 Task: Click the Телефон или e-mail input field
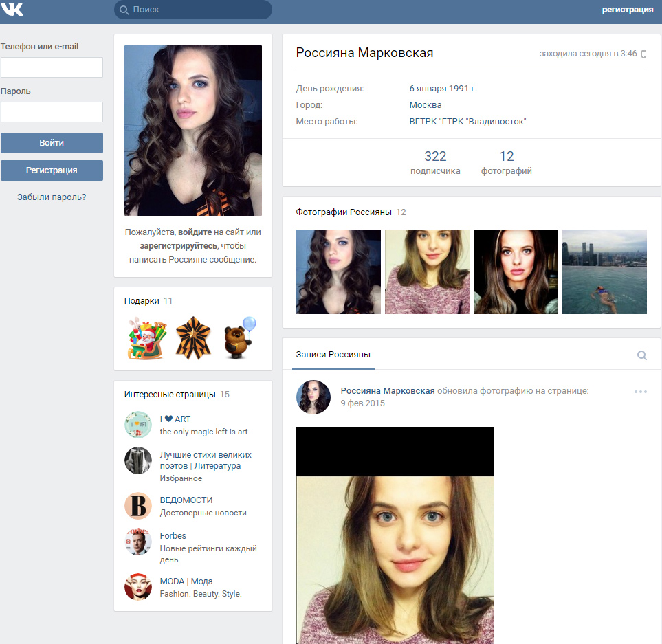[x=52, y=67]
